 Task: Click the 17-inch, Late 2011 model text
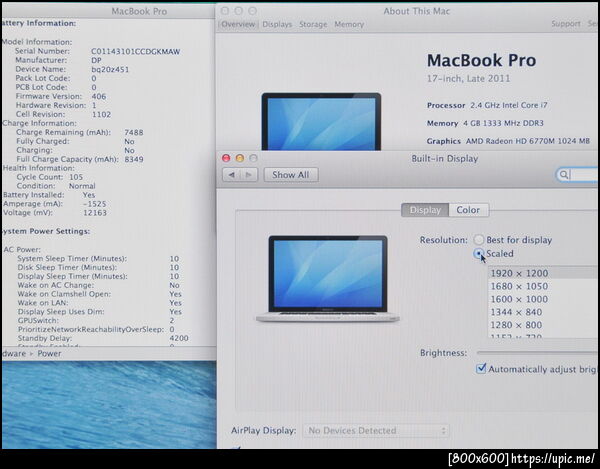pos(468,79)
